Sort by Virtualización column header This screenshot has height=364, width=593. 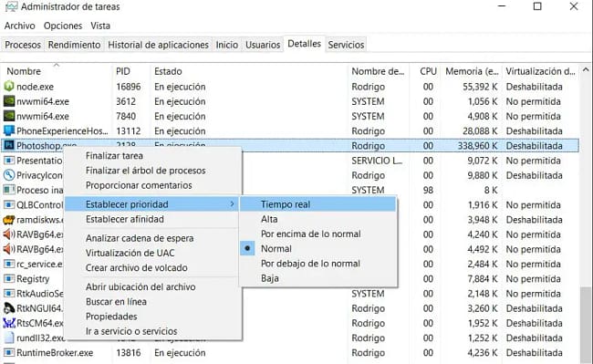pyautogui.click(x=540, y=71)
